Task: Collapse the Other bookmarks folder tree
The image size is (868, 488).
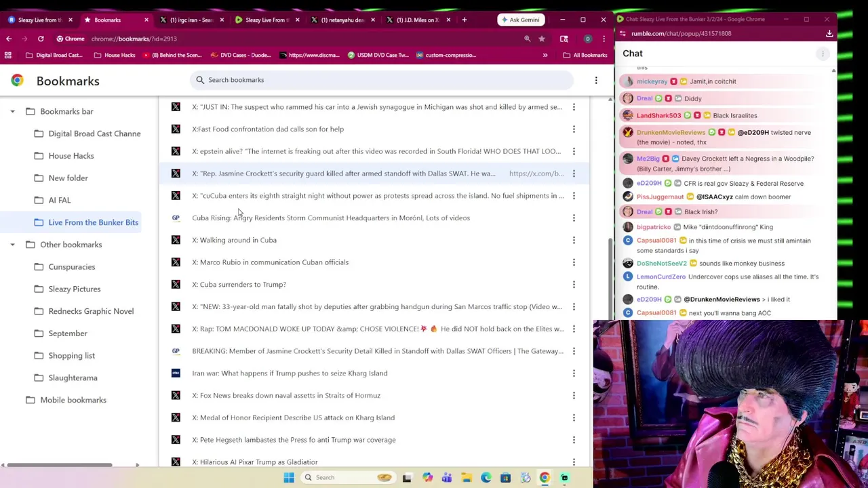Action: coord(12,245)
